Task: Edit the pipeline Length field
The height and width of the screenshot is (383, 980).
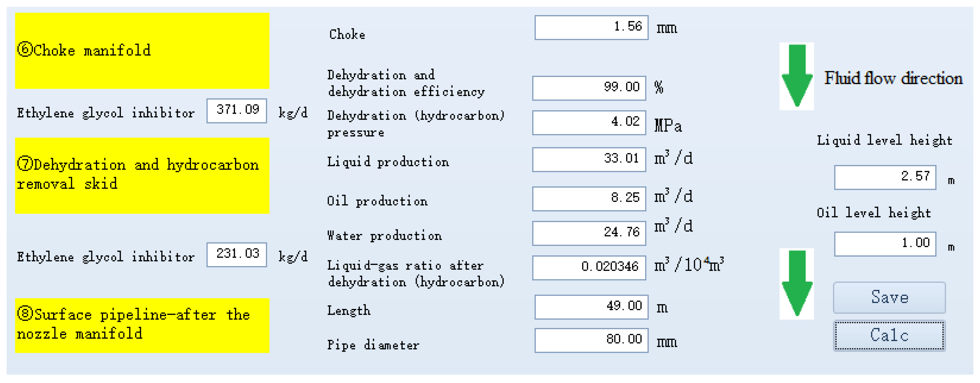Action: [x=591, y=307]
